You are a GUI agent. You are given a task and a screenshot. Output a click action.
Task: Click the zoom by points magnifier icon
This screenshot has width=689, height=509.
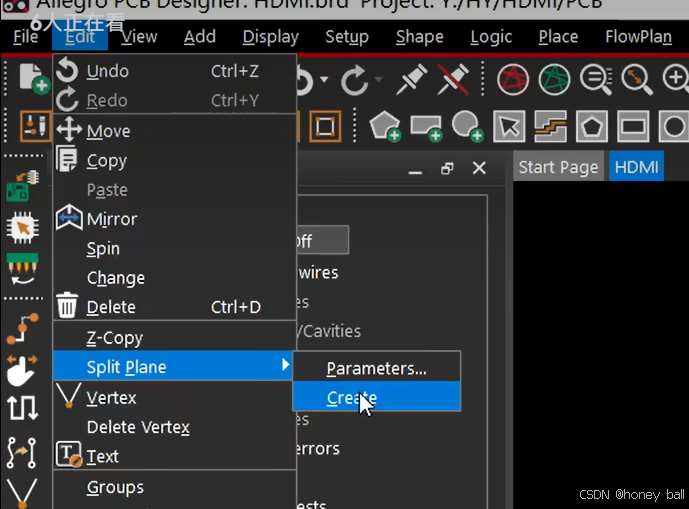pos(637,80)
